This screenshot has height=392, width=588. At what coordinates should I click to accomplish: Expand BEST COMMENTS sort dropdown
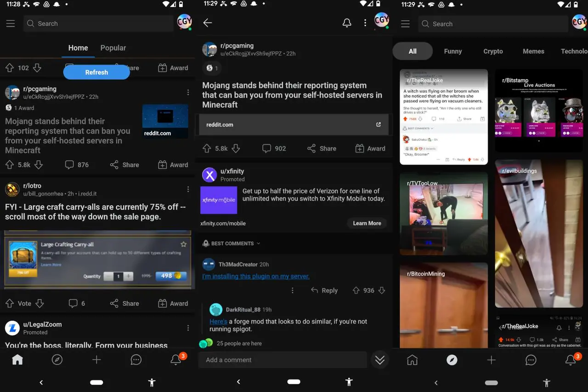coord(232,244)
